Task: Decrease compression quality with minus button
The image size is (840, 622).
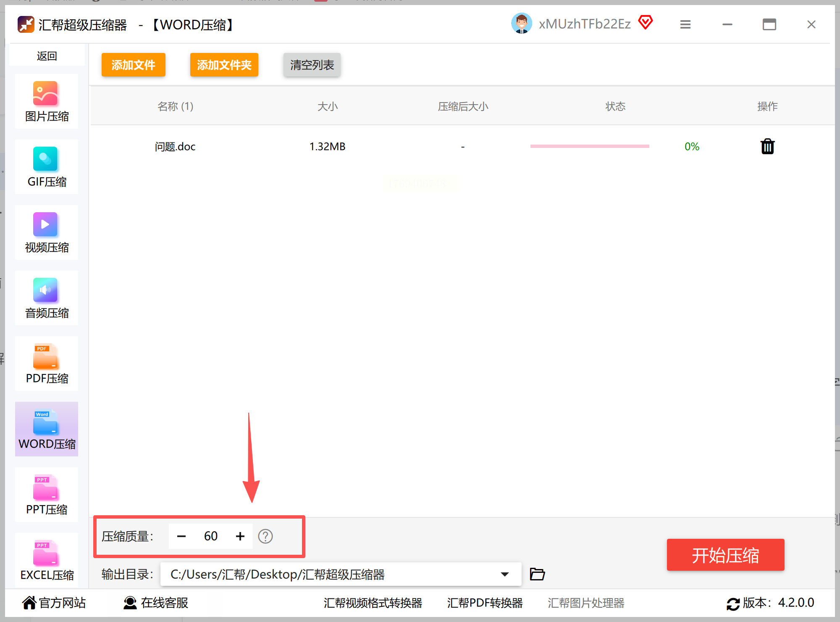Action: pos(181,536)
